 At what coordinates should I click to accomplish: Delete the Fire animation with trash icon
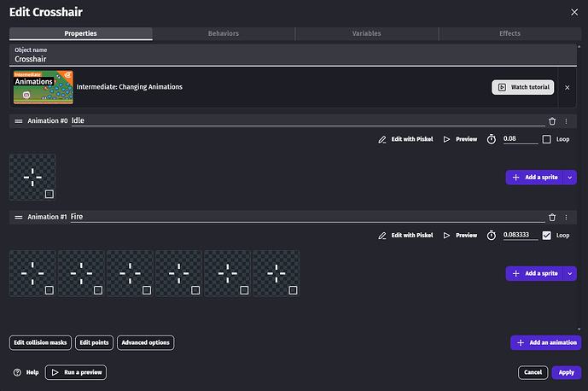tap(552, 218)
